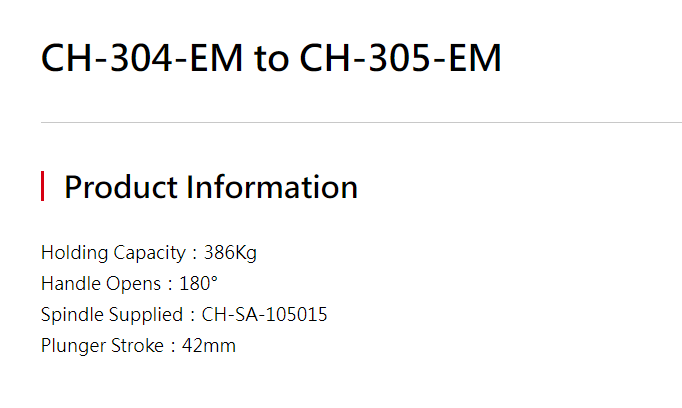
Task: Click the 180° handle opening value
Action: point(198,284)
